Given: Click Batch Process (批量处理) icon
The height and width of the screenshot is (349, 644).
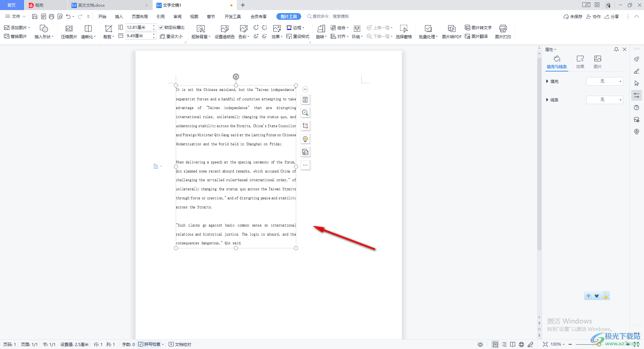Looking at the screenshot, I should (x=428, y=32).
